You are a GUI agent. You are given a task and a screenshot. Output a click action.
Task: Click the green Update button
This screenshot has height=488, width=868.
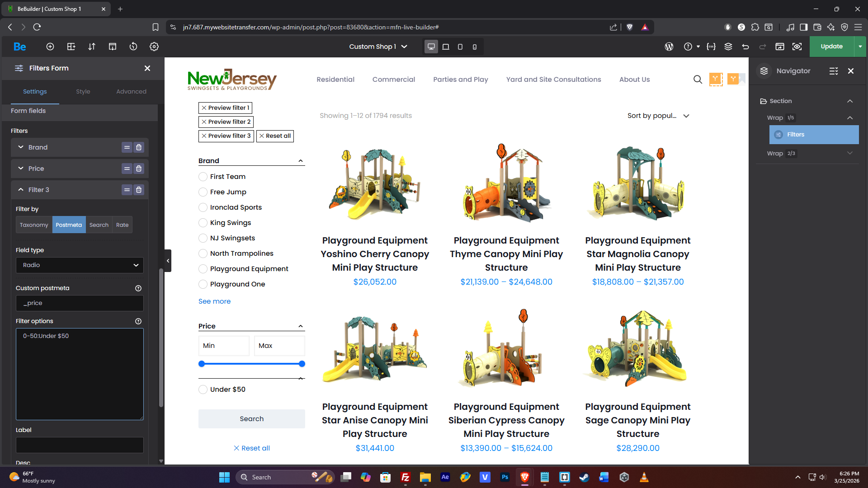point(831,47)
